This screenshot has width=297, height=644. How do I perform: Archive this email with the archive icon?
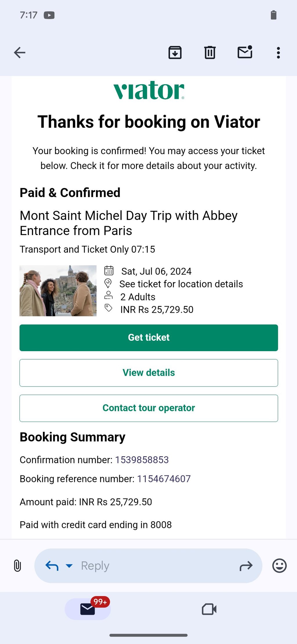pyautogui.click(x=175, y=53)
